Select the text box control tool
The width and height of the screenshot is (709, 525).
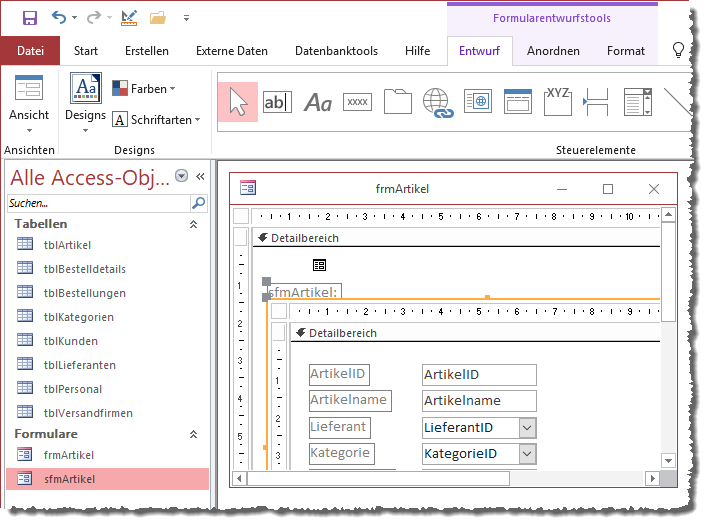point(277,102)
